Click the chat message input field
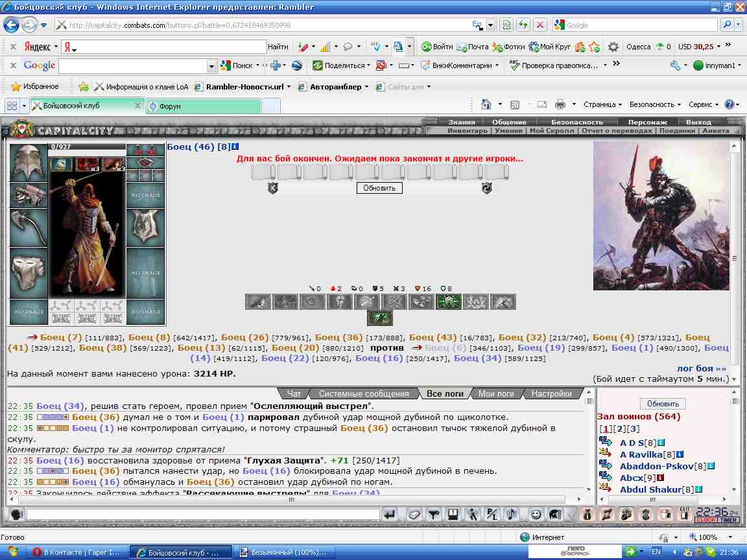This screenshot has height=560, width=747. point(204,514)
